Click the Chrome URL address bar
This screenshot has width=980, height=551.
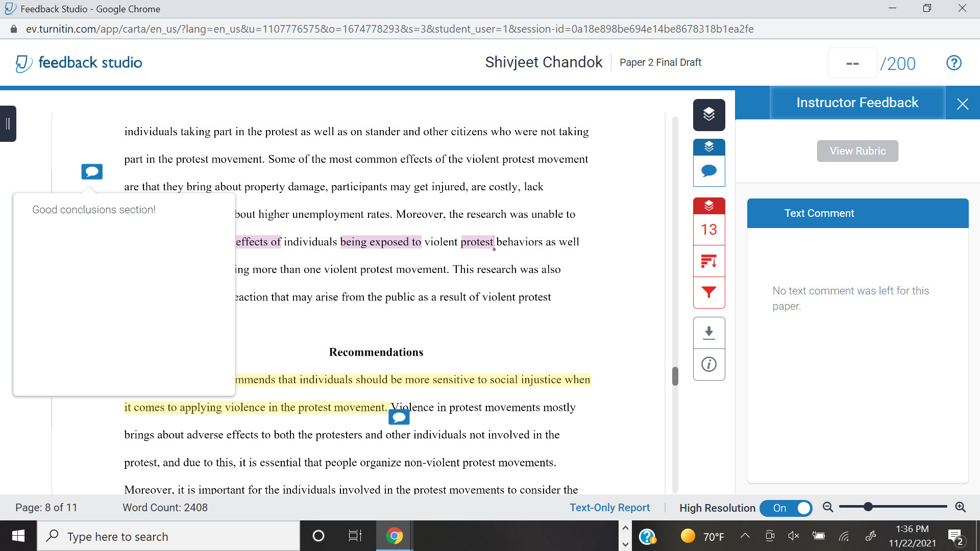pos(389,29)
